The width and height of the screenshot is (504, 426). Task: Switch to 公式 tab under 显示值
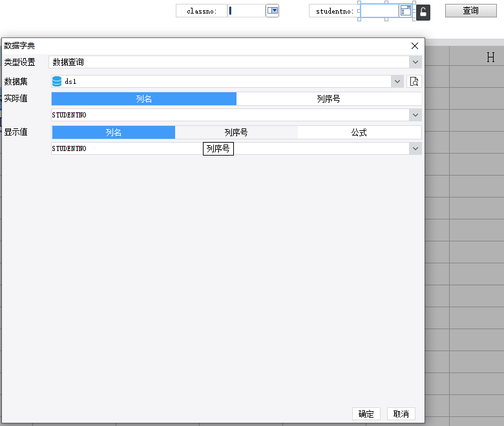(359, 132)
